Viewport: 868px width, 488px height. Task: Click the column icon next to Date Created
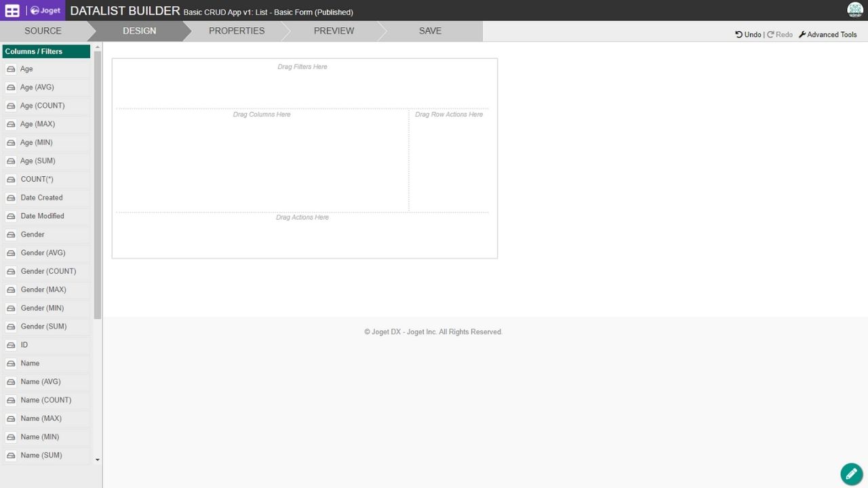[x=11, y=198]
